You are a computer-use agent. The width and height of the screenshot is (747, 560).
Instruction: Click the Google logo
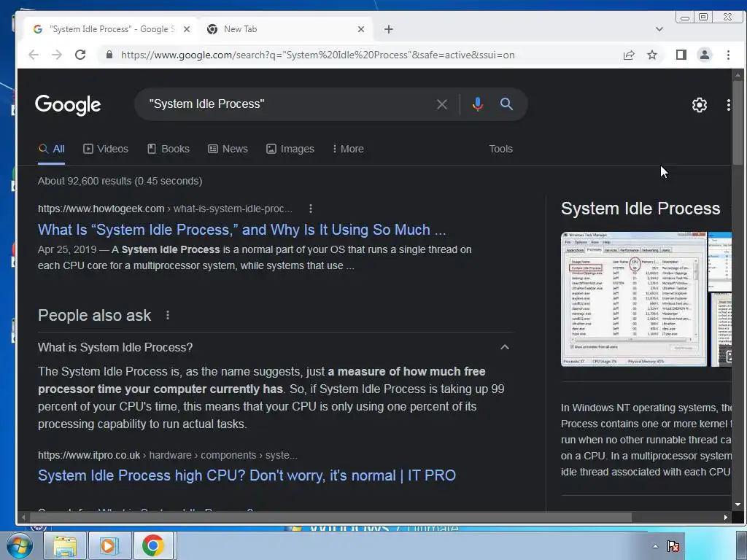[x=68, y=105]
